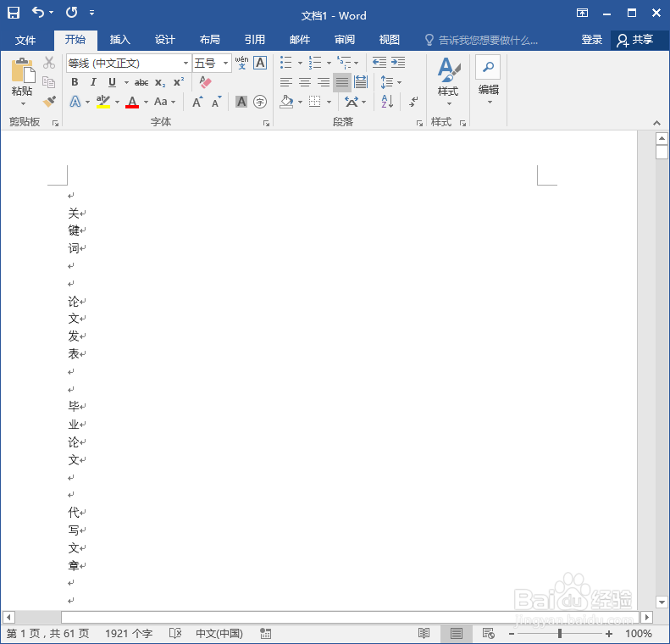670x644 pixels.
Task: Show or hide paragraph marks
Action: [x=413, y=102]
